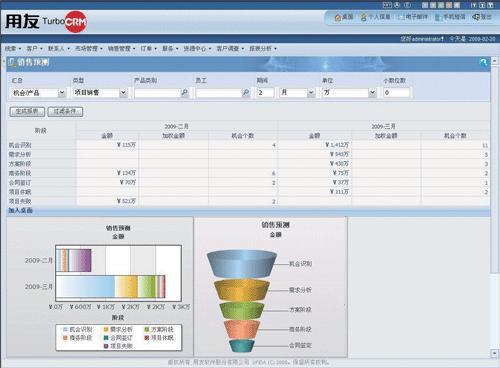Click the 2009-二月 table column header
Image resolution: width=500 pixels, height=368 pixels.
click(x=177, y=127)
